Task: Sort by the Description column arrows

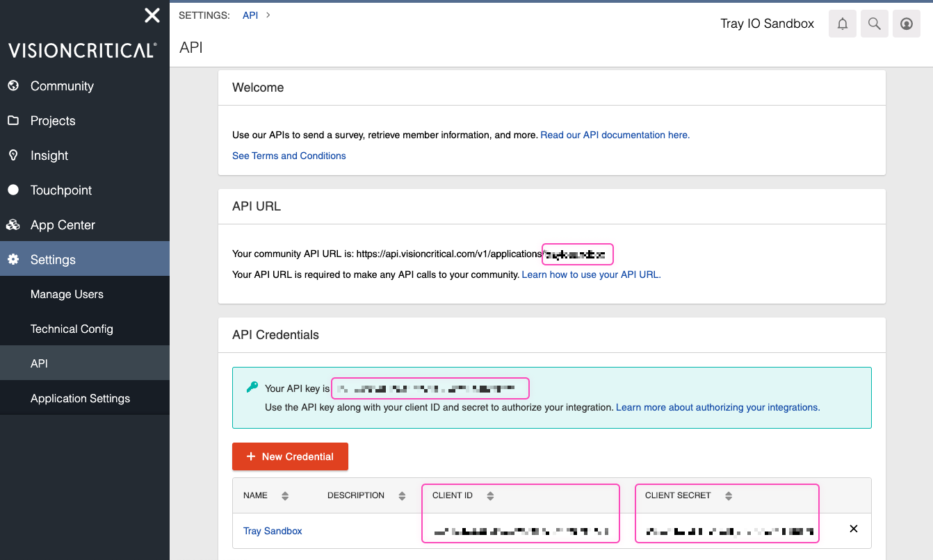Action: pos(402,496)
